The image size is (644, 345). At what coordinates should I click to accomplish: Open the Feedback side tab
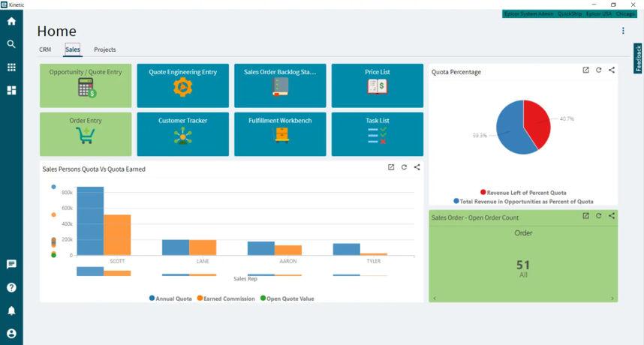[x=638, y=58]
